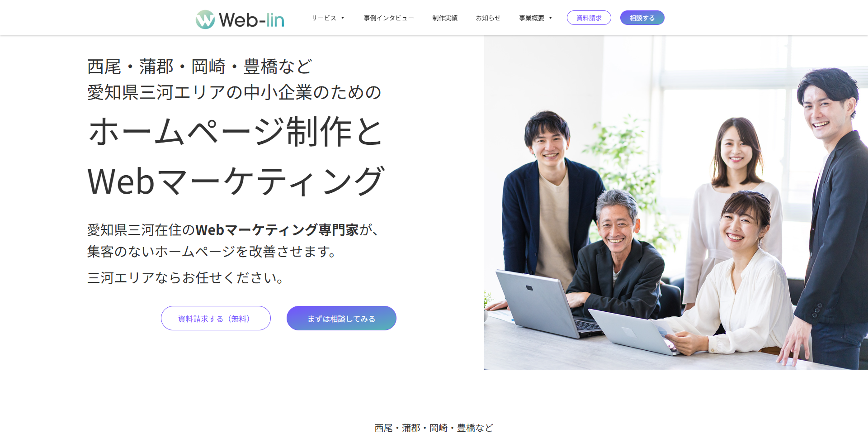Click the 愛知県三河エリアの中小企業のための subtitle
Viewport: 868px width, 434px height.
(234, 92)
